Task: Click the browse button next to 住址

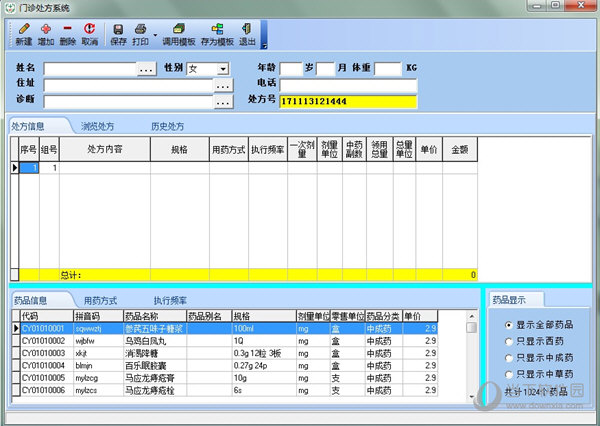Action: [223, 86]
